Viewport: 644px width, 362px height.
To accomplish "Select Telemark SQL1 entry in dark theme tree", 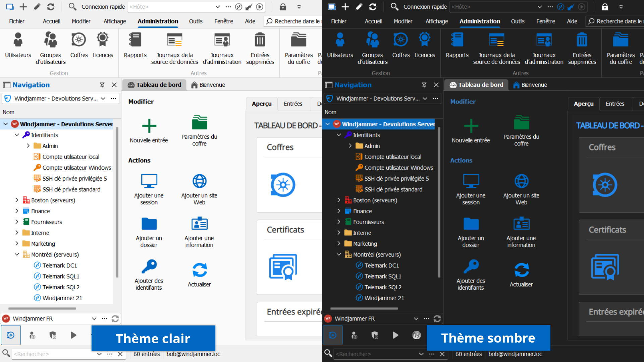I will 383,276.
